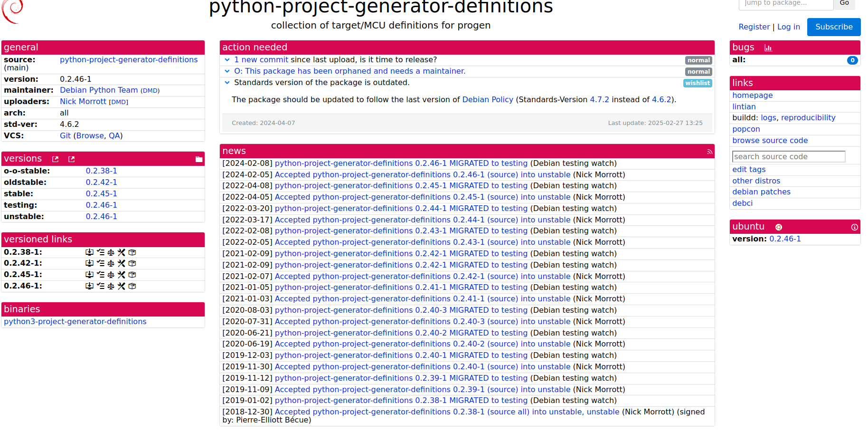Open changelog icon for version 0.2.45-1

[100, 275]
